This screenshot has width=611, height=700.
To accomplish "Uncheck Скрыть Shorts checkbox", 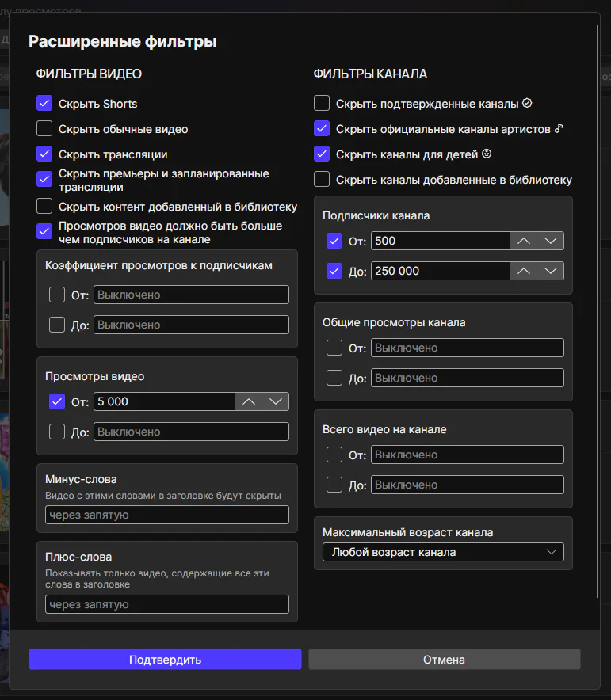I will pos(44,103).
